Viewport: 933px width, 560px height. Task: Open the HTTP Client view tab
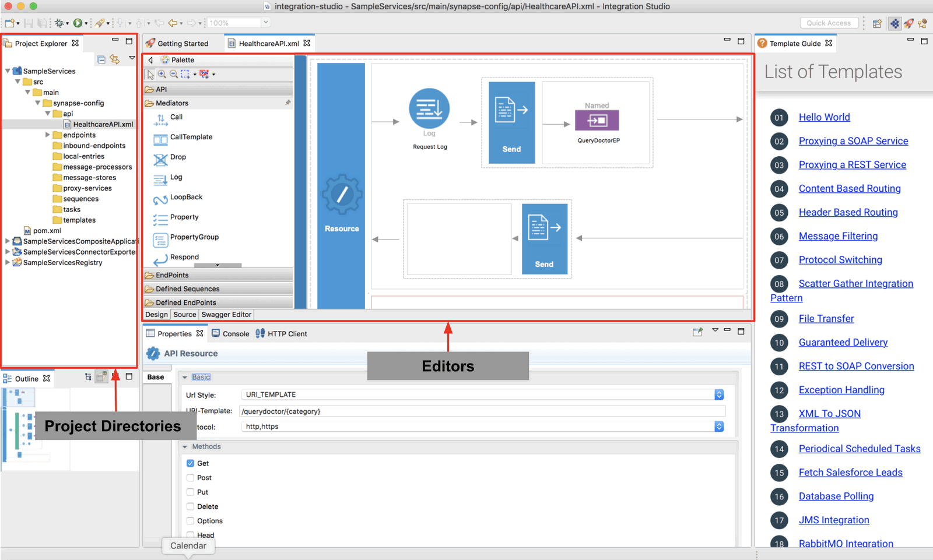(x=282, y=334)
